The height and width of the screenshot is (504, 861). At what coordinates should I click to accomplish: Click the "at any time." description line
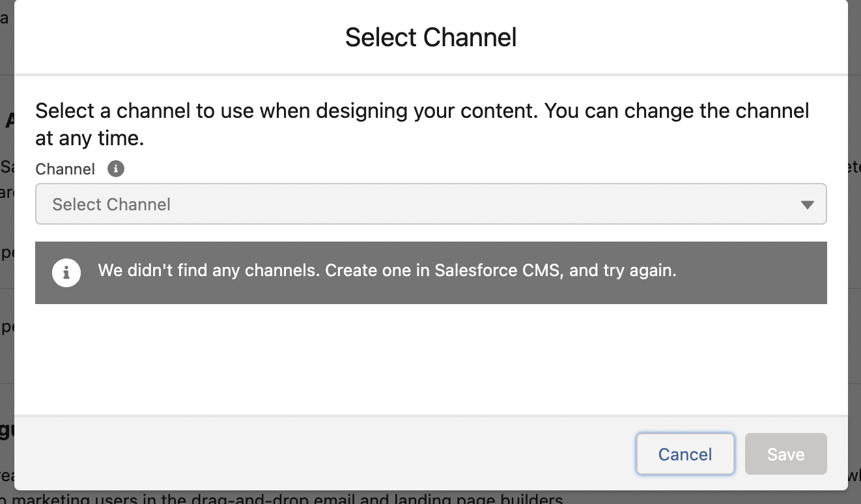89,138
